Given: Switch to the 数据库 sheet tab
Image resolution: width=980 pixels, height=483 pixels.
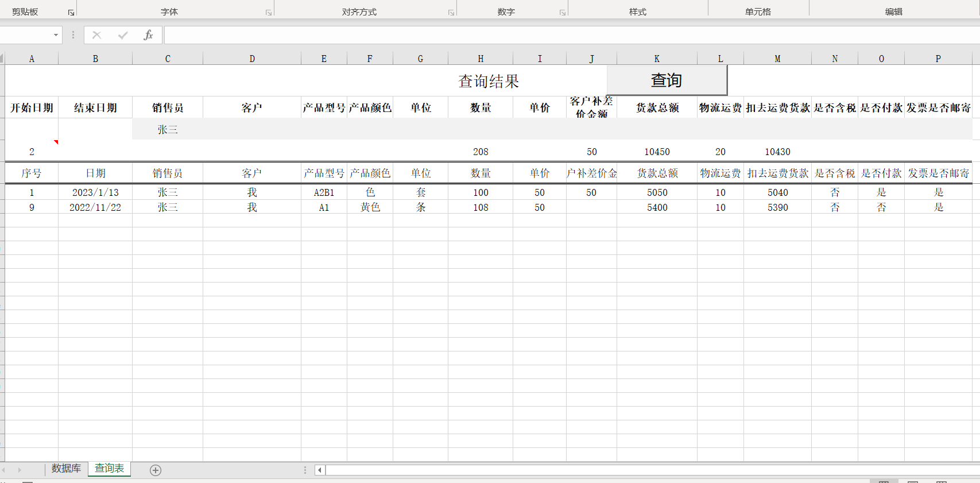Looking at the screenshot, I should click(x=66, y=469).
